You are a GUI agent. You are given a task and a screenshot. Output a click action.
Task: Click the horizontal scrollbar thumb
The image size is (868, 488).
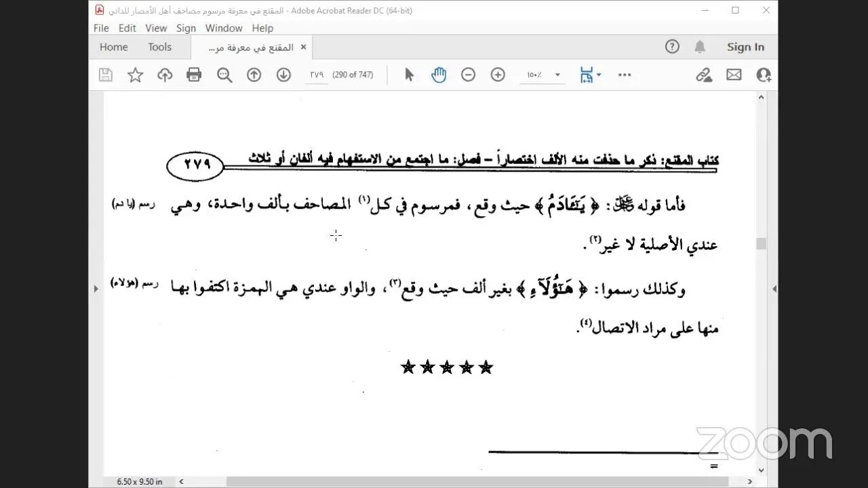(478, 481)
